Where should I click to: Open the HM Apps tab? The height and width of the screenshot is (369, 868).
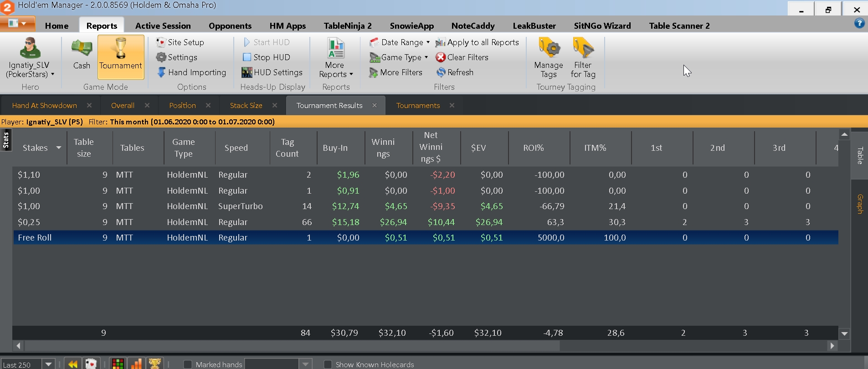[288, 26]
